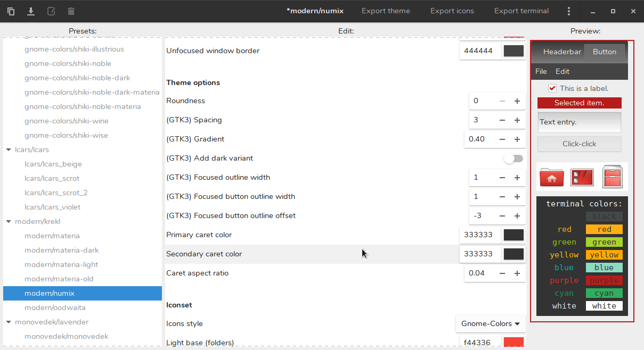Toggle the Add dark variant switch
The image size is (644, 350).
click(x=513, y=159)
